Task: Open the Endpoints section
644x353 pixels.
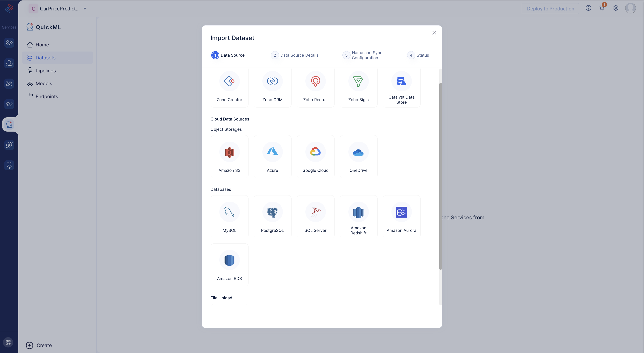Action: [x=57, y=96]
